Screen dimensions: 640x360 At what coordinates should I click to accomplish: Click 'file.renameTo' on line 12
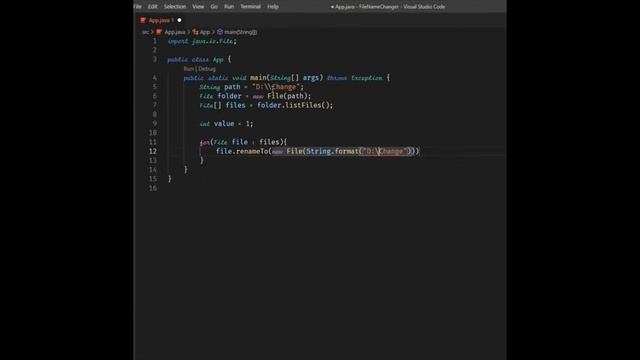242,151
